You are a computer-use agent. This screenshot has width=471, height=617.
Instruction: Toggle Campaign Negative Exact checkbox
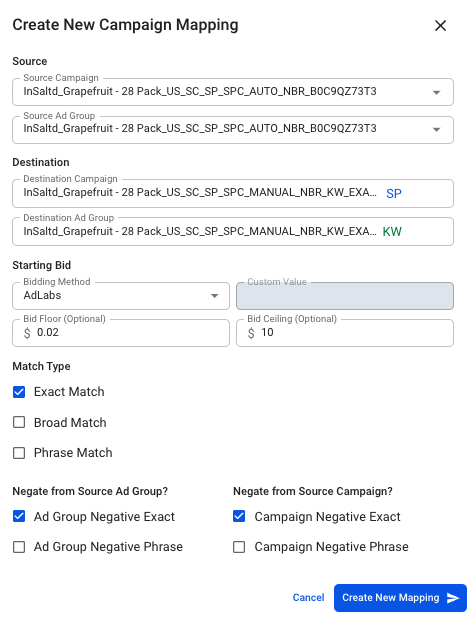(239, 516)
